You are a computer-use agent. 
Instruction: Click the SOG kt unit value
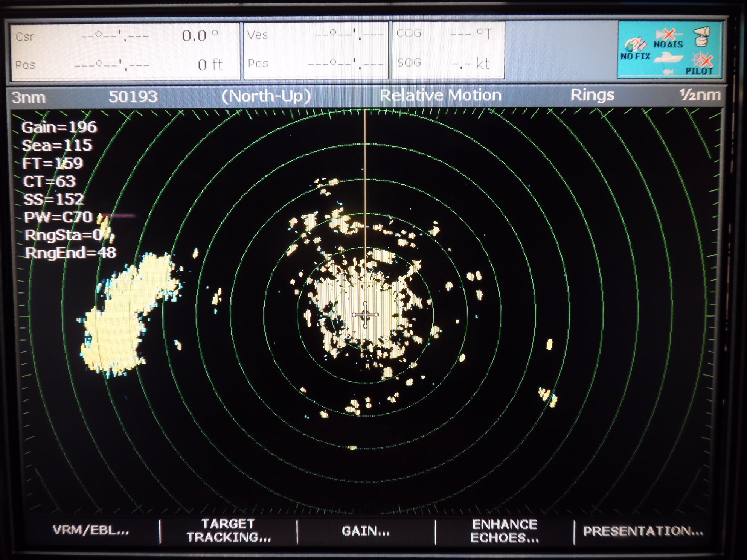click(x=482, y=64)
